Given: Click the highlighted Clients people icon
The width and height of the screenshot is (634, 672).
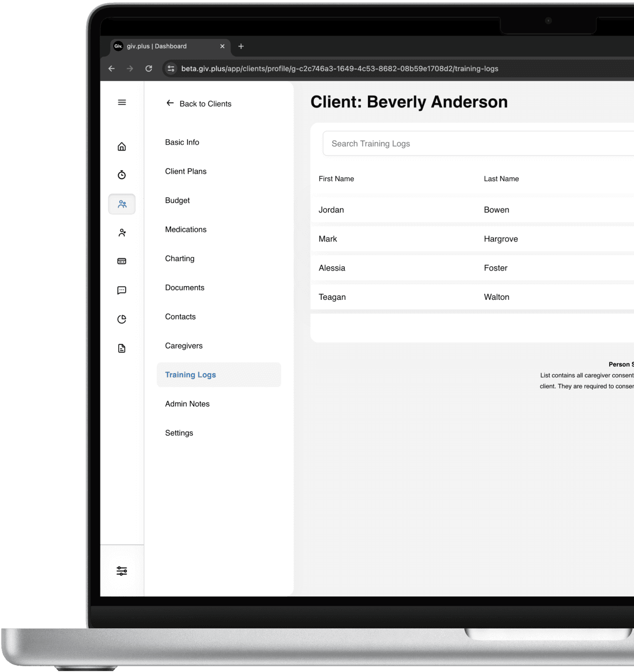Looking at the screenshot, I should tap(122, 203).
